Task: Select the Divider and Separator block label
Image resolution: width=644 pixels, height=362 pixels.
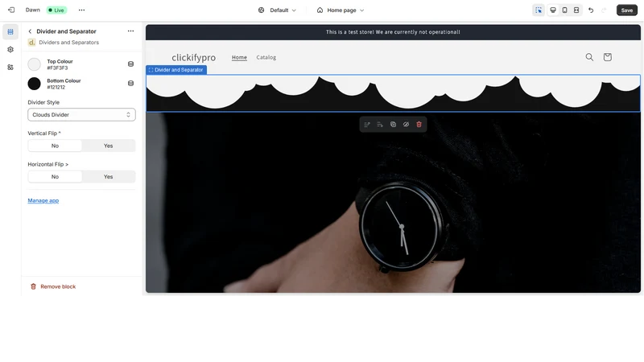Action: click(176, 70)
